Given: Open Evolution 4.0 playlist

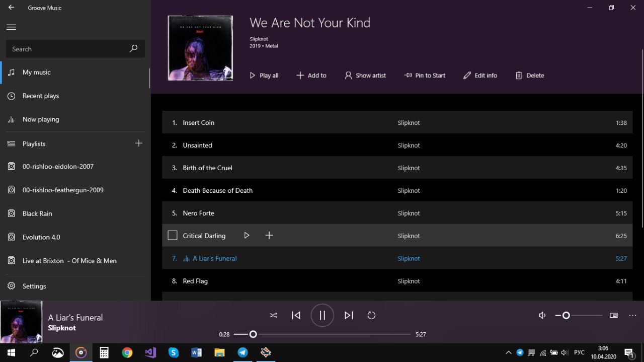Looking at the screenshot, I should click(x=75, y=237).
